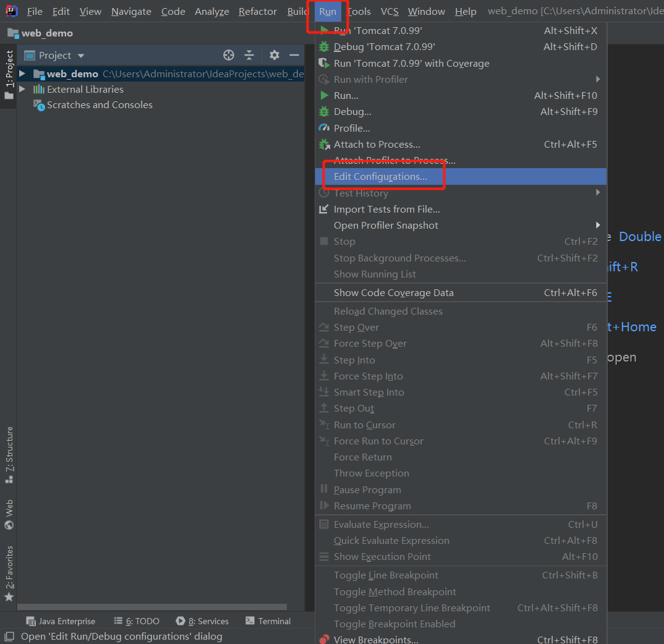Open the Java Enterprise tool window
The image size is (664, 644).
[x=61, y=621]
